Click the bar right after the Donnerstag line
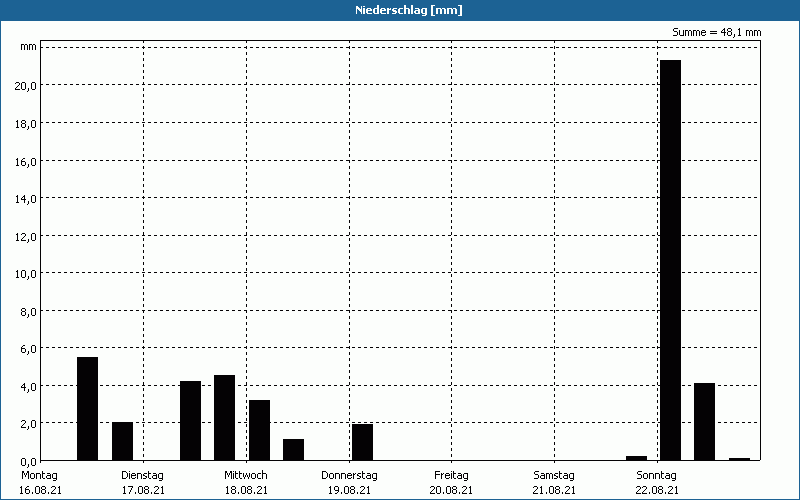Viewport: 800px width, 500px height. (362, 442)
